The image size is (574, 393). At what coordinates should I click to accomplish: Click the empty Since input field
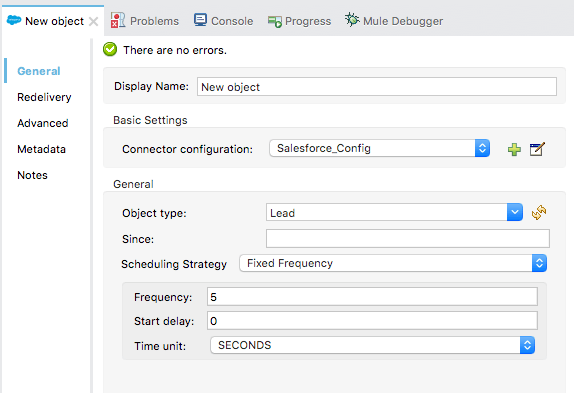coord(408,239)
